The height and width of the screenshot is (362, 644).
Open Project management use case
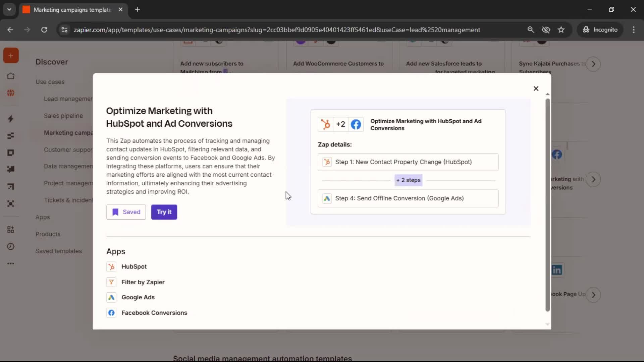coord(68,183)
